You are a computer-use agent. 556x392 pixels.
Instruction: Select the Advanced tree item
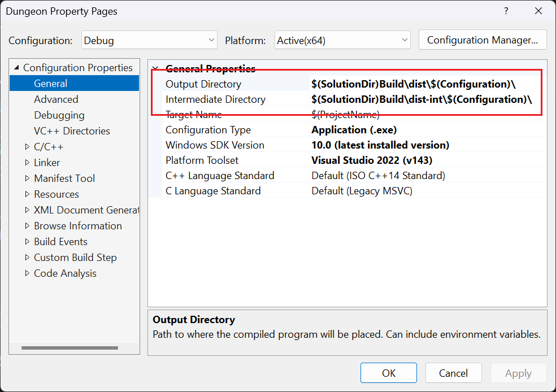click(56, 99)
